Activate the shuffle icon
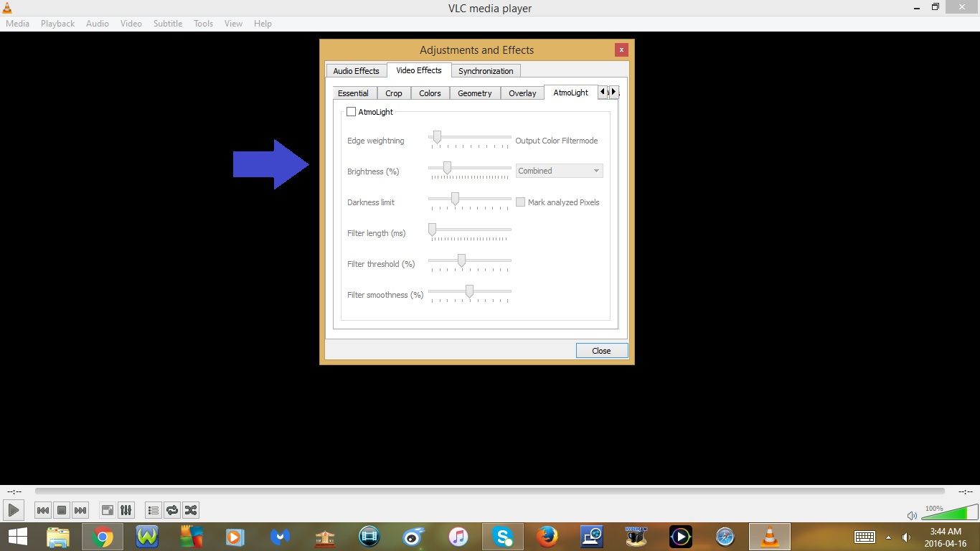 (x=191, y=510)
